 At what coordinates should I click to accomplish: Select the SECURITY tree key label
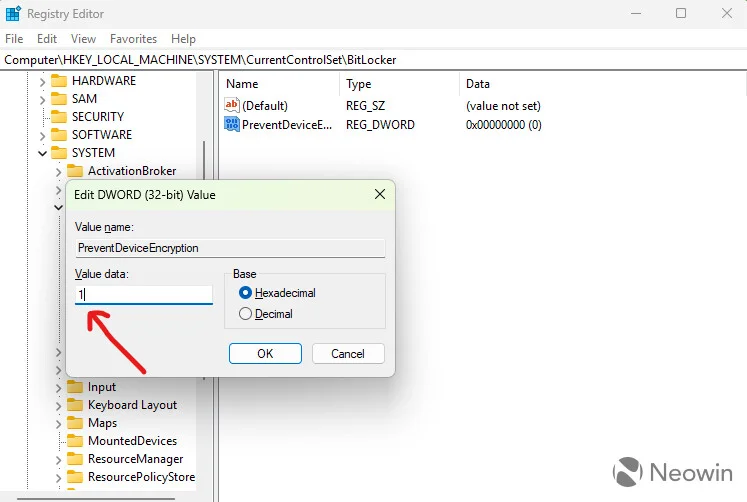pyautogui.click(x=98, y=117)
